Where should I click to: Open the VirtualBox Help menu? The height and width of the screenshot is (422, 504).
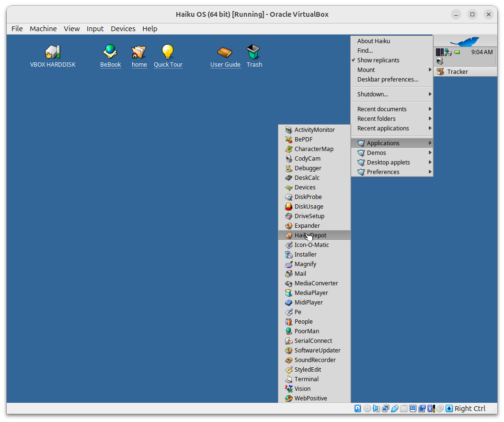tap(150, 29)
